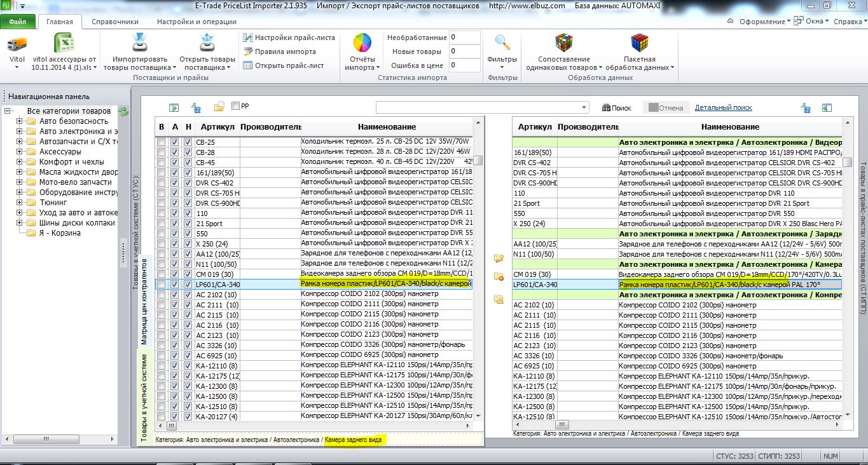Viewport: 868px width, 465px height.
Task: Click green arrow icon above left table
Action: 174,107
